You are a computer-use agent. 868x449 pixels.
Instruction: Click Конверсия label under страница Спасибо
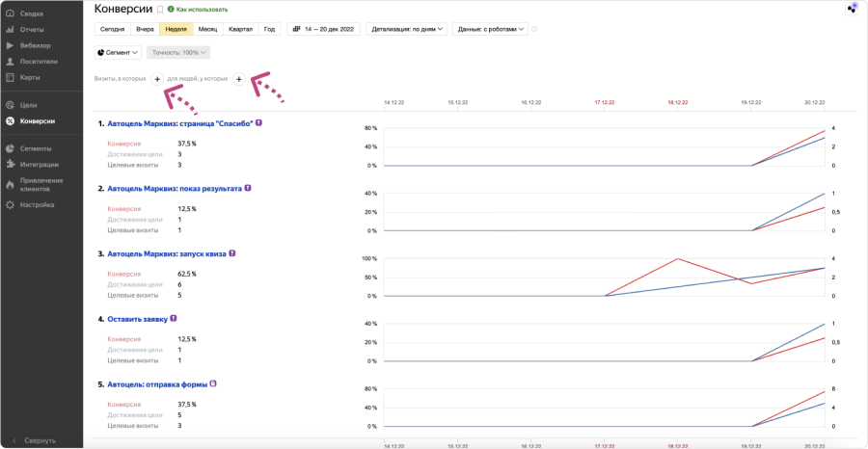pyautogui.click(x=124, y=144)
